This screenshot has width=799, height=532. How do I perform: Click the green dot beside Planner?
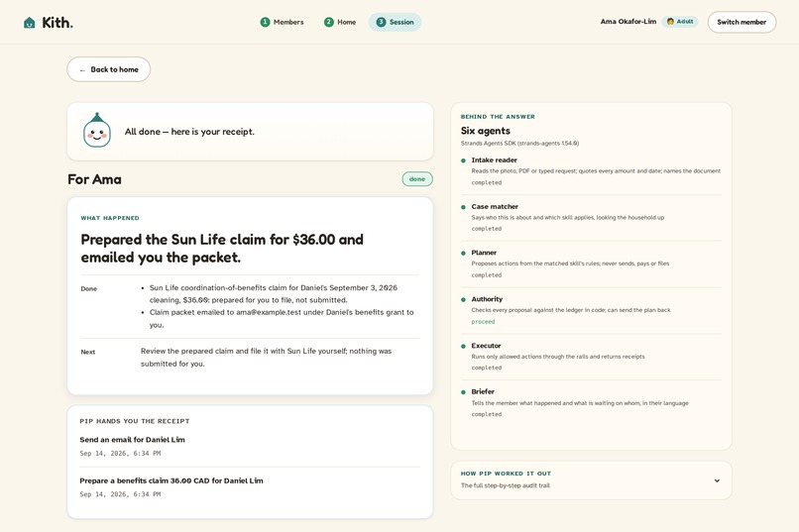(463, 253)
